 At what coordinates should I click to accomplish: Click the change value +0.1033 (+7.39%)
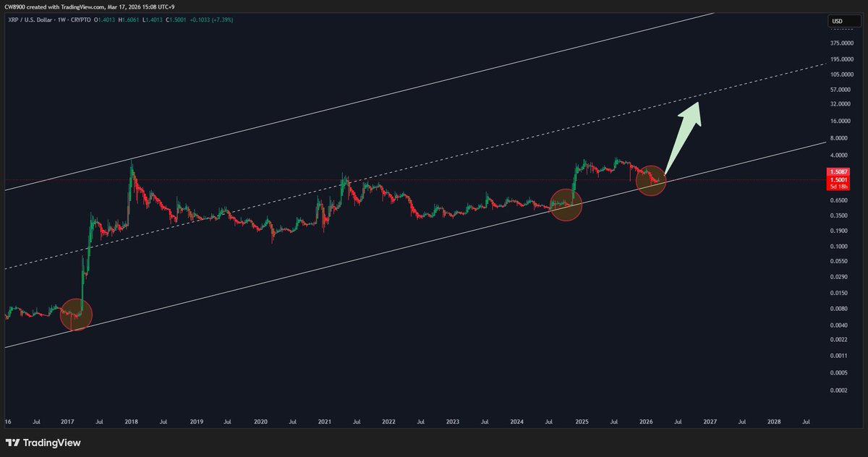(x=212, y=20)
